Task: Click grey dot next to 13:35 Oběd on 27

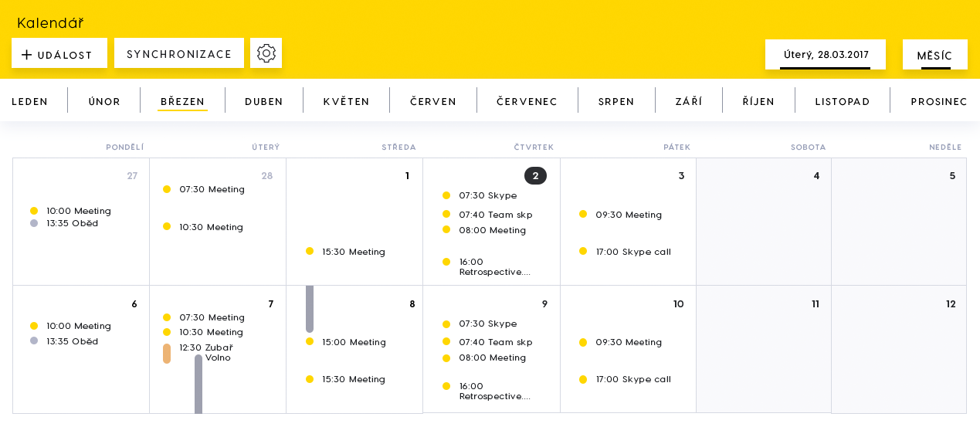Action: (34, 223)
